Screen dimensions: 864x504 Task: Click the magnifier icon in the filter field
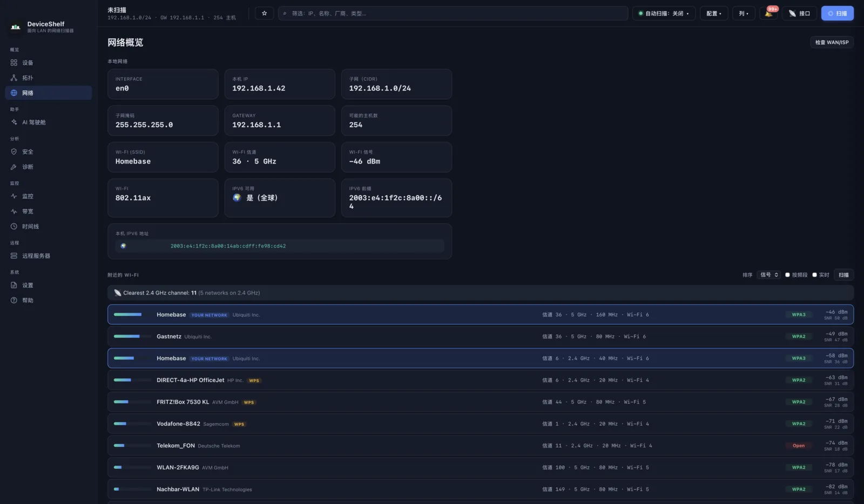point(285,13)
